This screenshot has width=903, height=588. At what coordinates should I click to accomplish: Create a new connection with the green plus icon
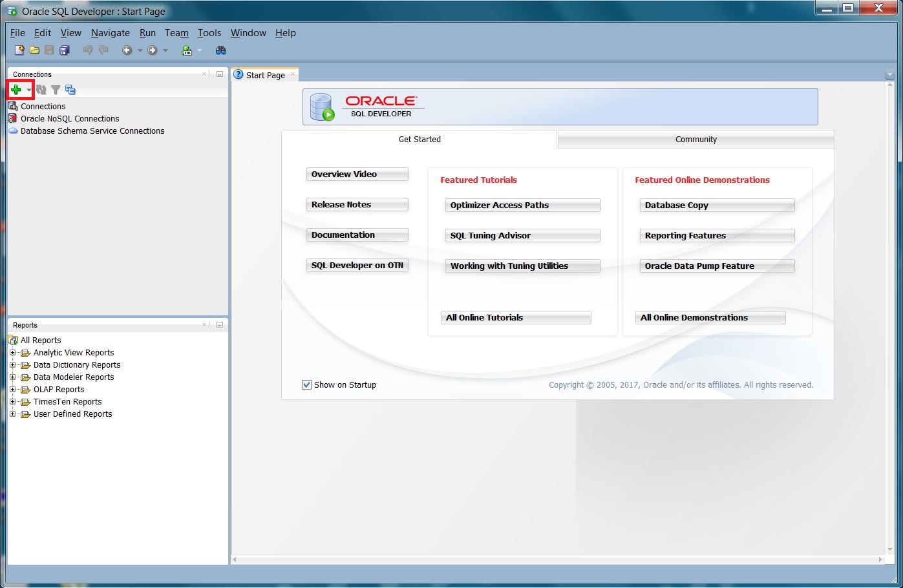click(16, 89)
